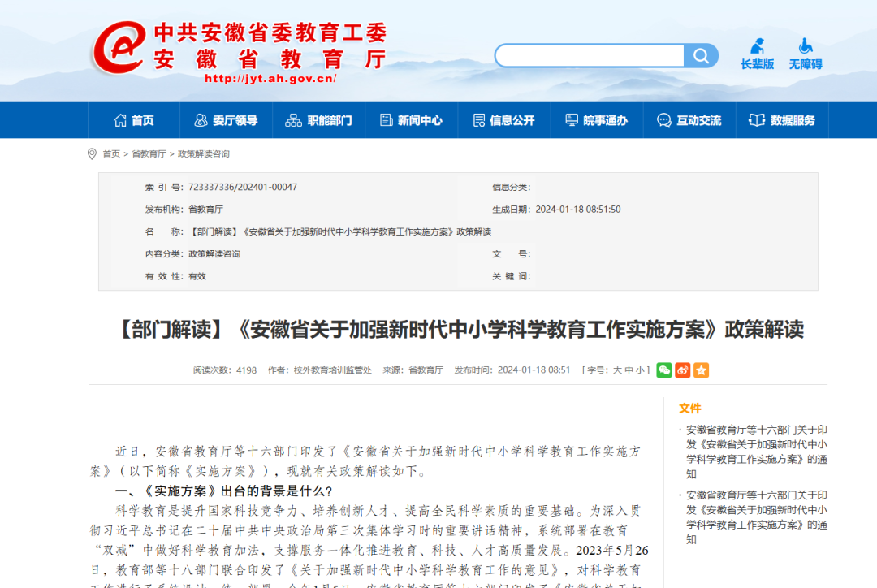Image resolution: width=877 pixels, height=588 pixels.
Task: Click the location pin breadcrumb icon
Action: pyautogui.click(x=93, y=153)
